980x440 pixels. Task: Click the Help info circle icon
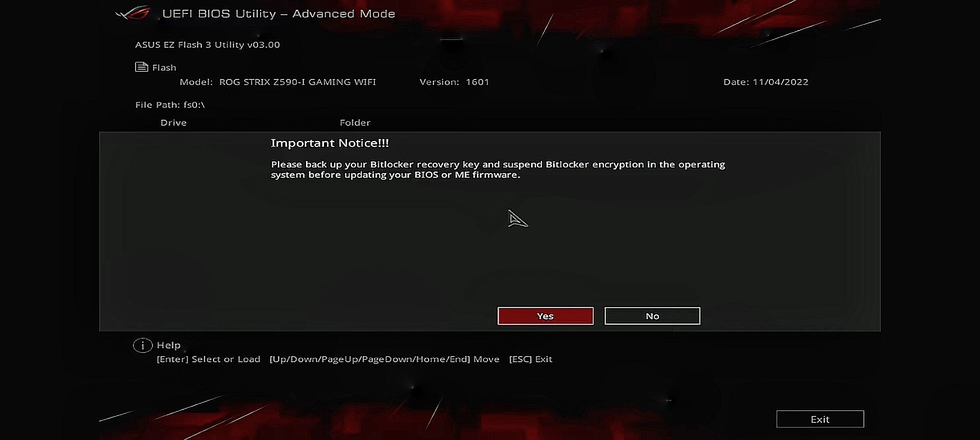point(143,345)
